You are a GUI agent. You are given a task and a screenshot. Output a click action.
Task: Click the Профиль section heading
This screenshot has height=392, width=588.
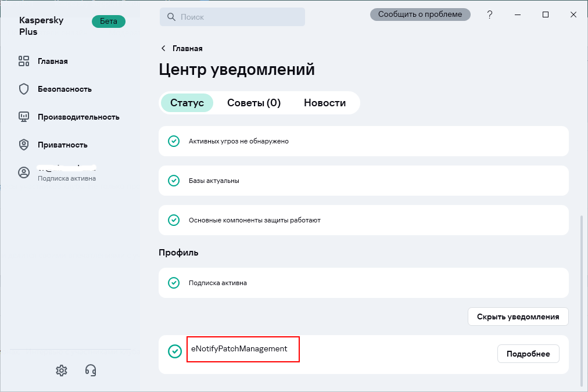[178, 253]
